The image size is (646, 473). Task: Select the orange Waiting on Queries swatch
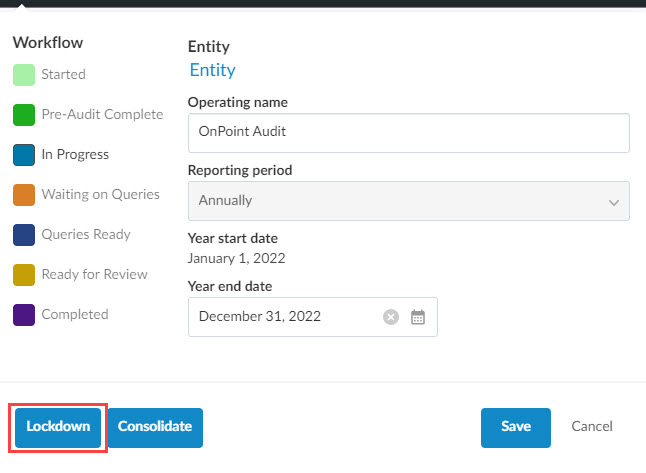[x=24, y=195]
